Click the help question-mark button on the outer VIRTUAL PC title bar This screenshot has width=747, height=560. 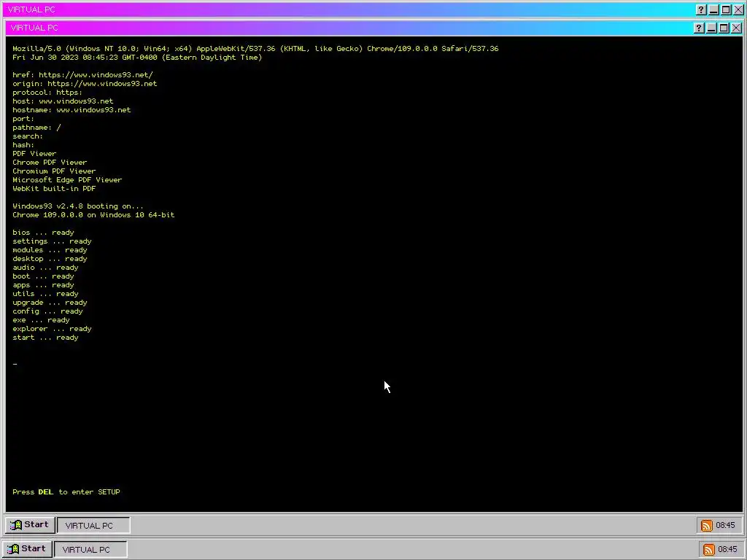pos(701,9)
